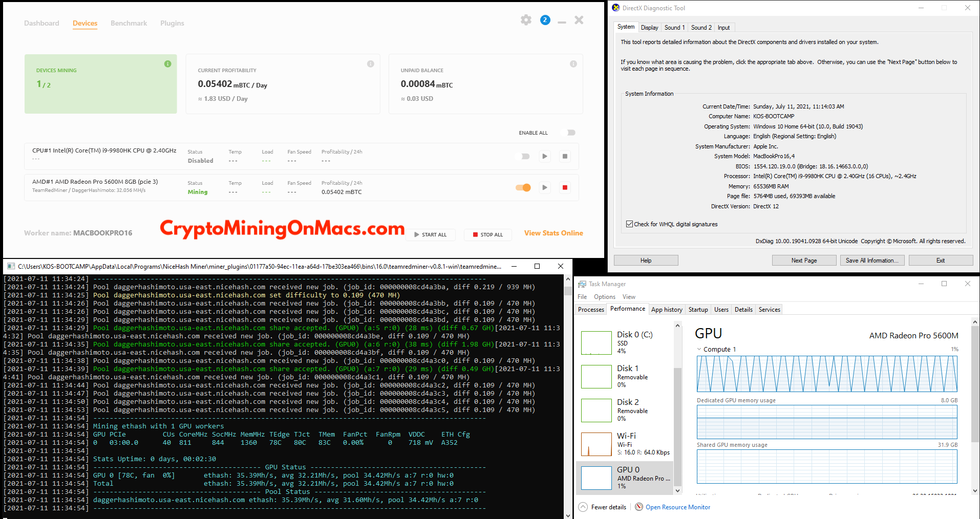Click the Compute 1 GPU usage graph
This screenshot has height=519, width=980.
pos(827,374)
